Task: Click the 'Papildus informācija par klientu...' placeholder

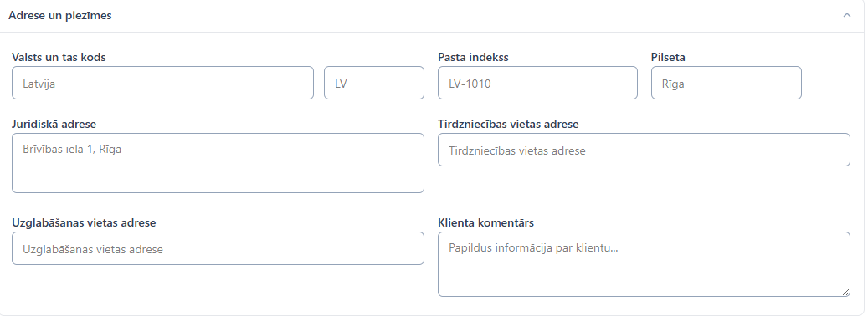Action: [533, 247]
